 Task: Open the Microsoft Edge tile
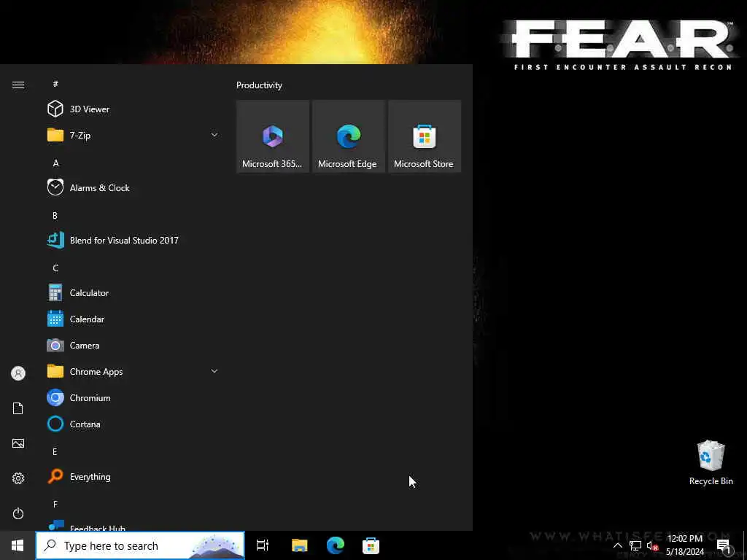click(x=349, y=136)
